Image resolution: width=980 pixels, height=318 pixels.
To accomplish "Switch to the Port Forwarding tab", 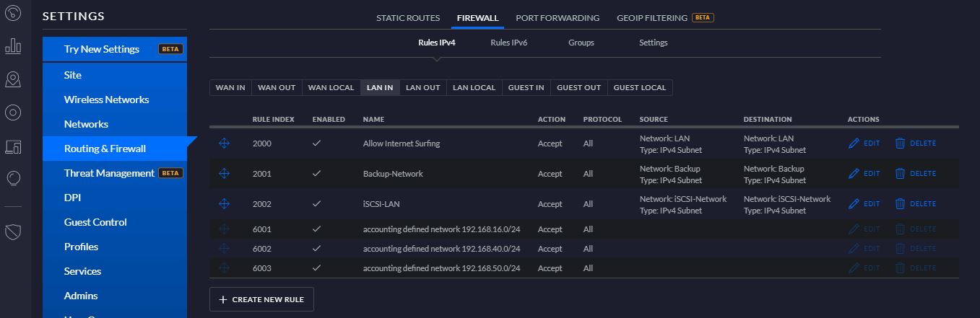I will coord(558,17).
